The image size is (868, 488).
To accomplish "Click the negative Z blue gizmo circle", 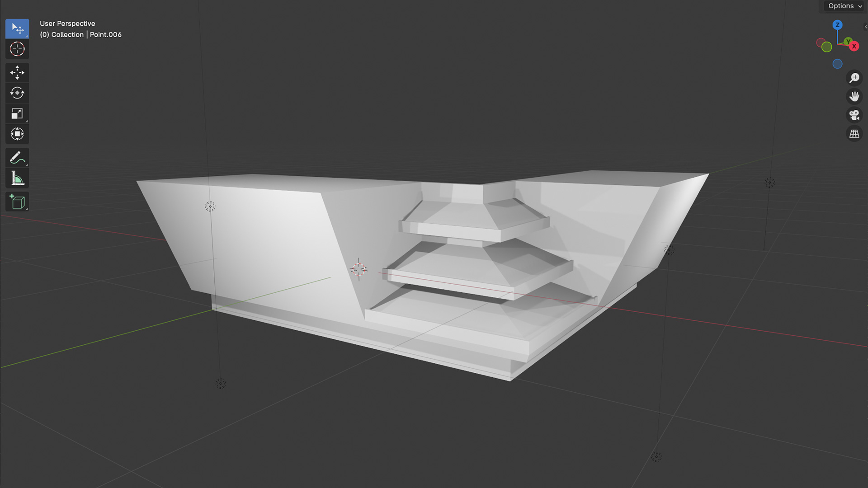I will (837, 64).
